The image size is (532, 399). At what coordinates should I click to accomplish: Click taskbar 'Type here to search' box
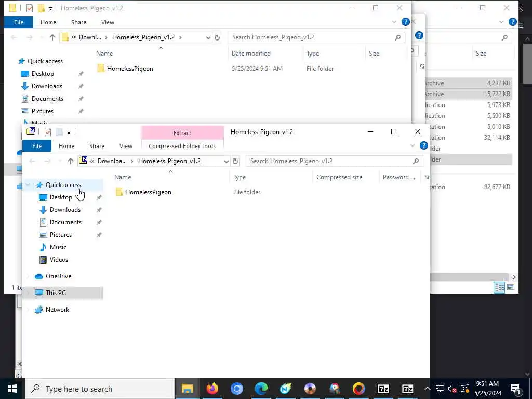100,389
